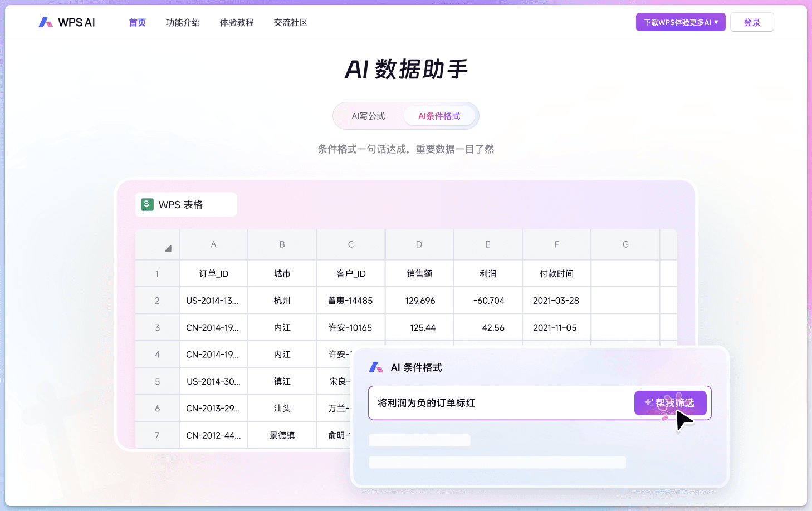Screen dimensions: 812x511
Task: Select column C header
Action: (351, 244)
